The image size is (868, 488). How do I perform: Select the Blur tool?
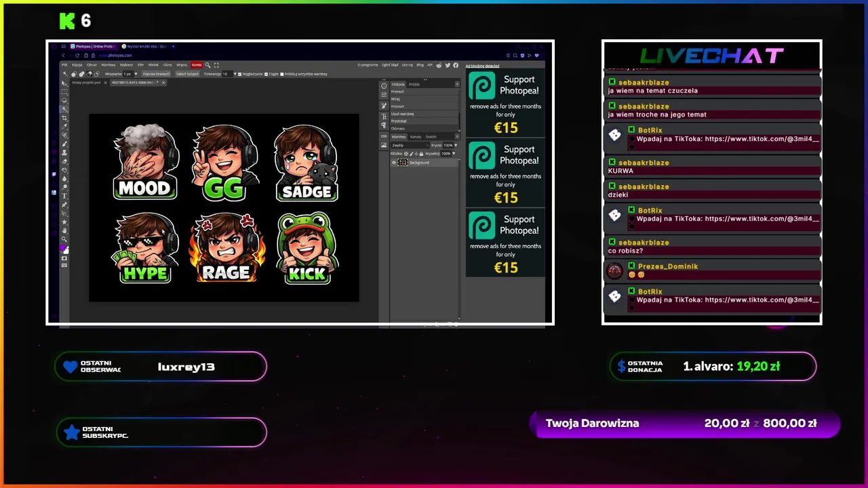tap(64, 179)
